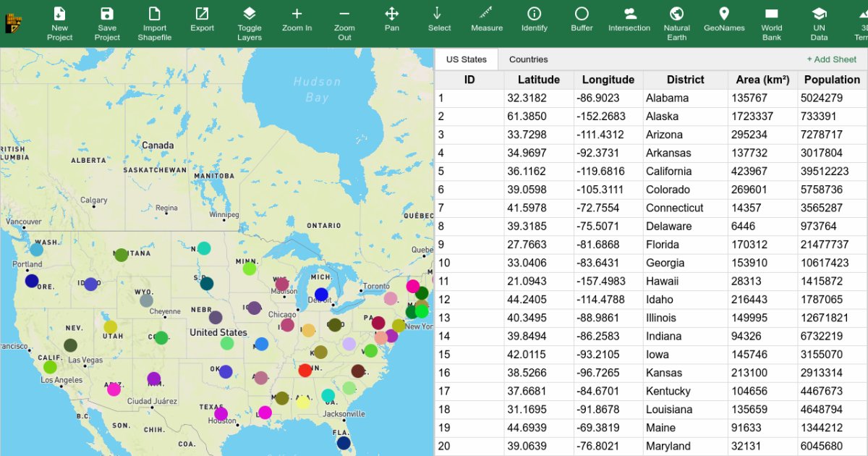The image size is (868, 456).
Task: Click the dark blue Florida map marker
Action: point(344,443)
